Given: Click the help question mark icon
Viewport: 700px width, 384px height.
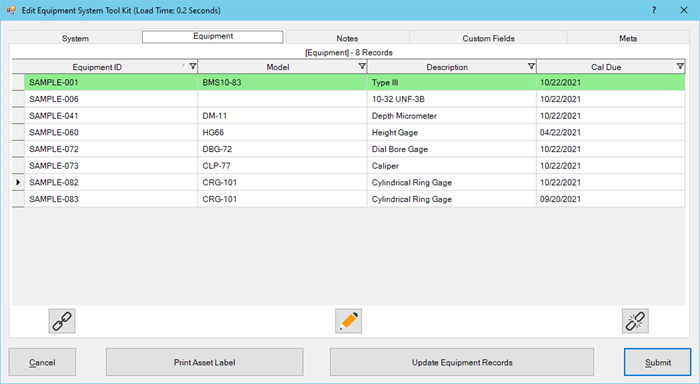Looking at the screenshot, I should 654,10.
